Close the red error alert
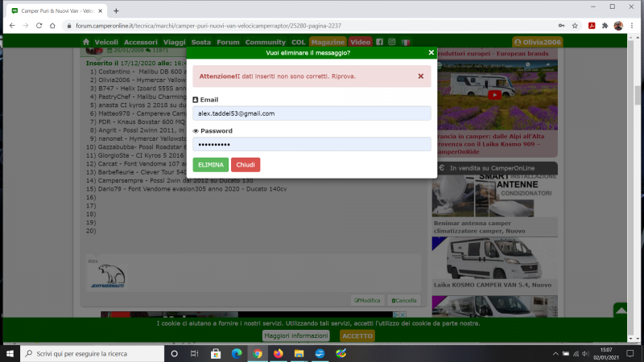644x362 pixels. click(x=420, y=76)
